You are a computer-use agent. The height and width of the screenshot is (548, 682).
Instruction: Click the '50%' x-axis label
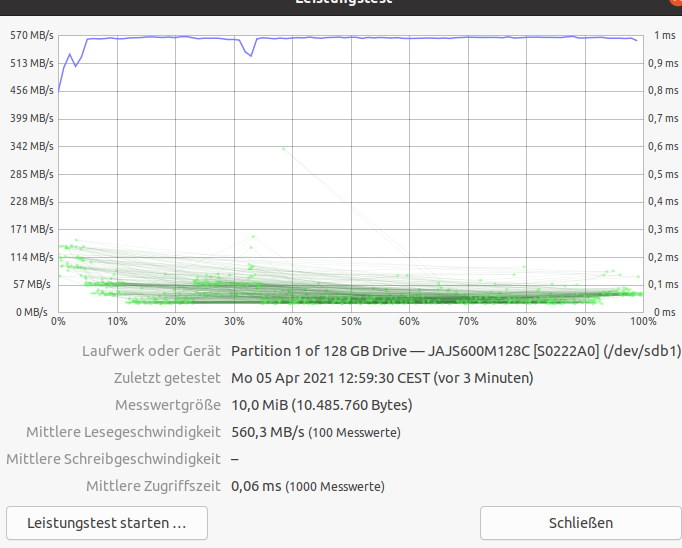(351, 321)
